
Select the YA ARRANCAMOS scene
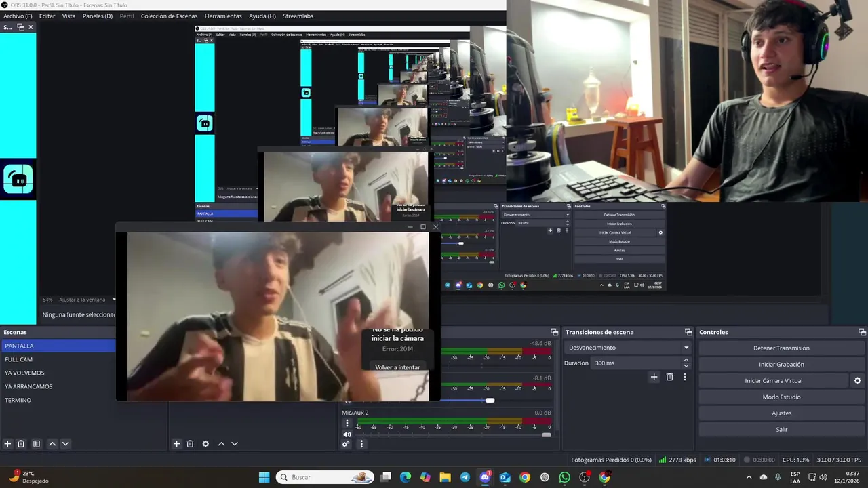pos(58,386)
